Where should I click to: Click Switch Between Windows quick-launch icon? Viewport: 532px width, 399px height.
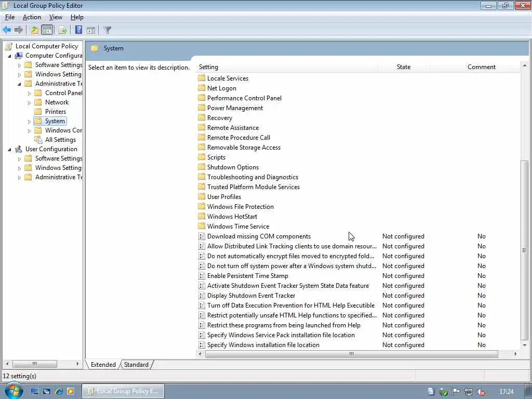(47, 391)
